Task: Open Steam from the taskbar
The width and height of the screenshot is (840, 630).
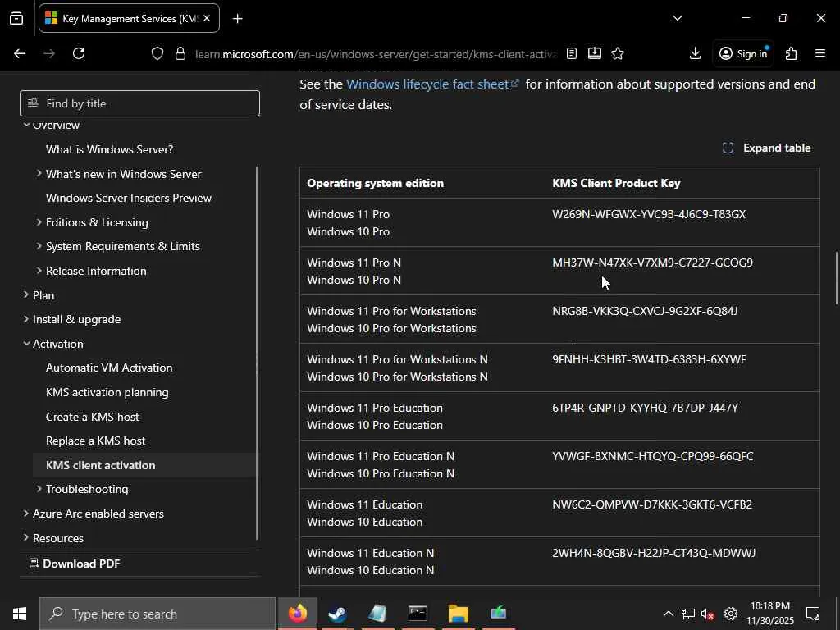Action: [x=337, y=614]
